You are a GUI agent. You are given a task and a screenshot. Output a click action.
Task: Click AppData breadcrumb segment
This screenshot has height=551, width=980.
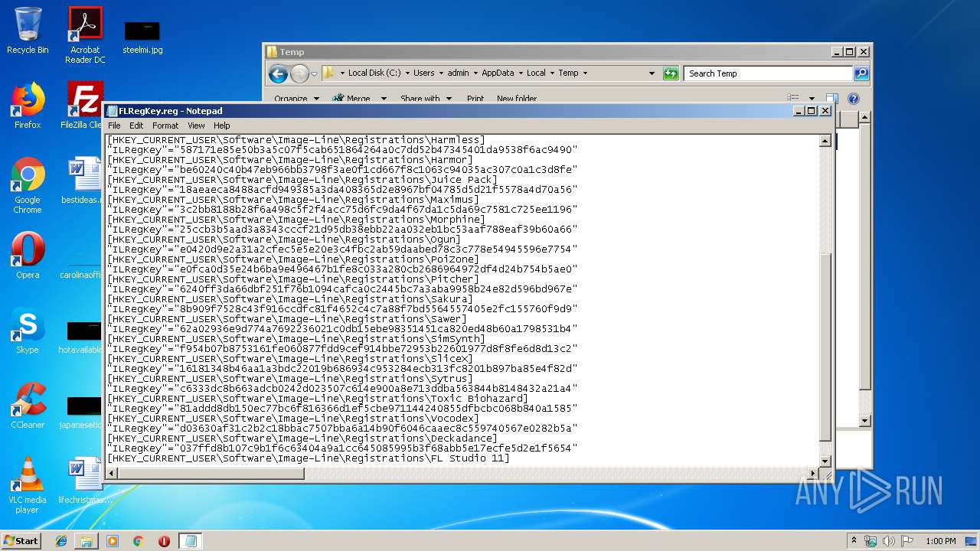498,73
